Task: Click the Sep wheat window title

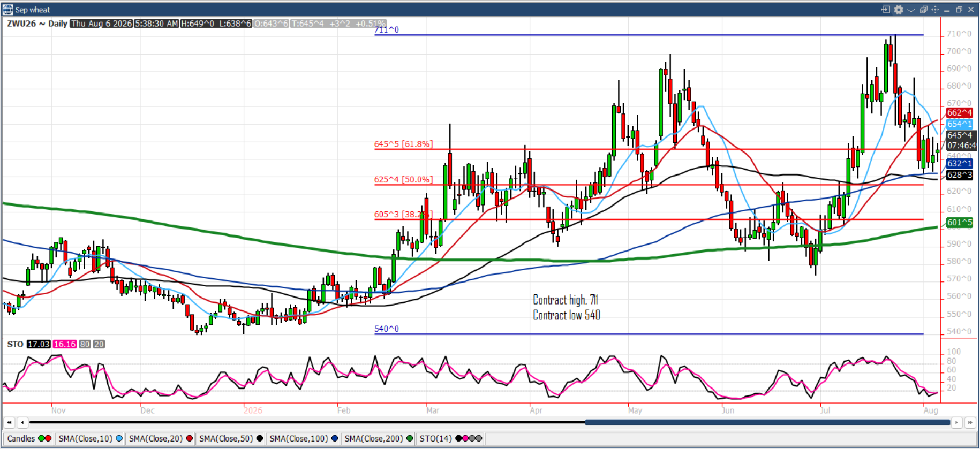Action: coord(33,10)
